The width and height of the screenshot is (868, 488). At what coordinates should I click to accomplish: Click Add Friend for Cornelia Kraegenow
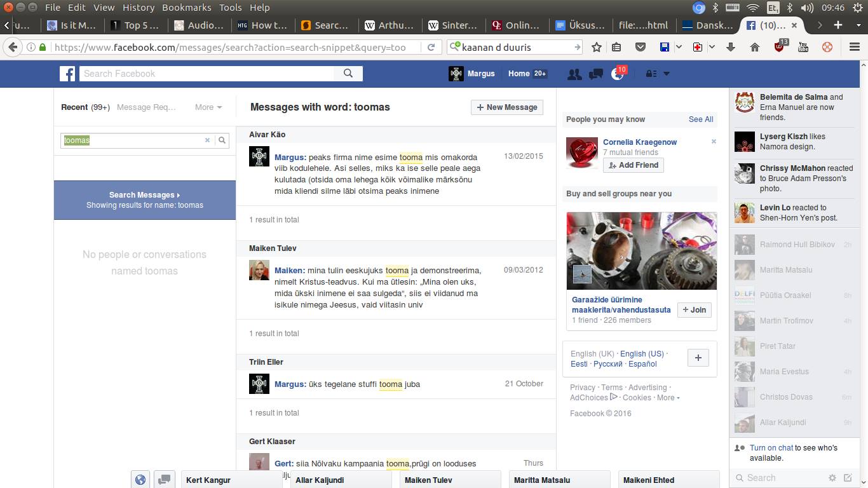click(x=634, y=165)
